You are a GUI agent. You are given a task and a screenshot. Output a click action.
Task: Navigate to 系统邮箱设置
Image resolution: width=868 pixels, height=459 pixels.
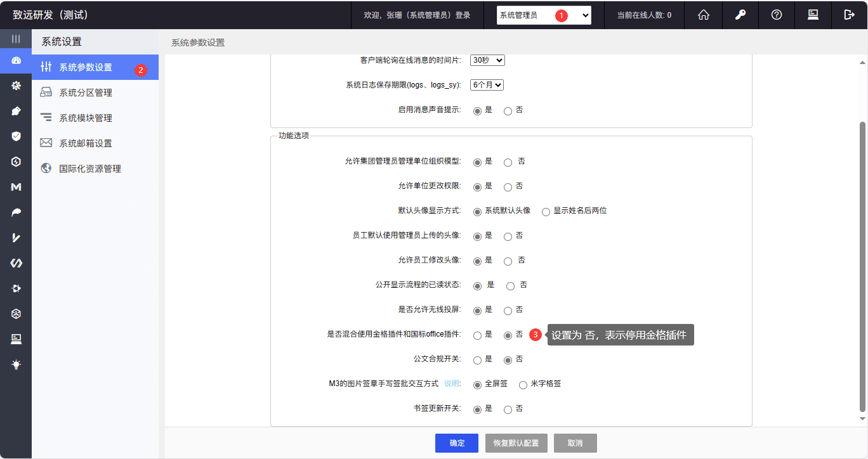95,143
